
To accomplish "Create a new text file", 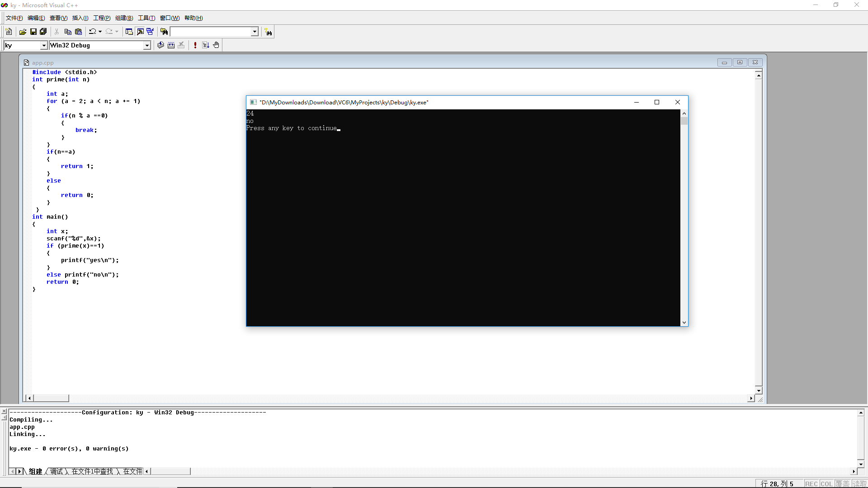I will pyautogui.click(x=9, y=32).
